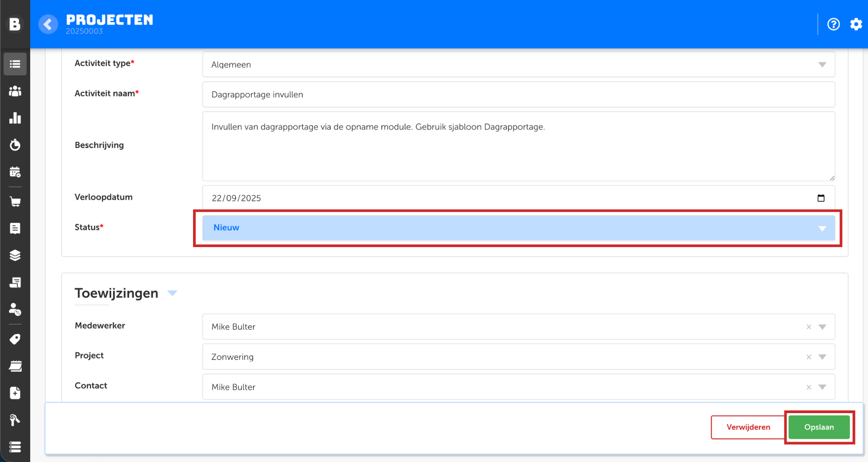The image size is (868, 462).
Task: Clear the Project selection with the x
Action: (x=809, y=357)
